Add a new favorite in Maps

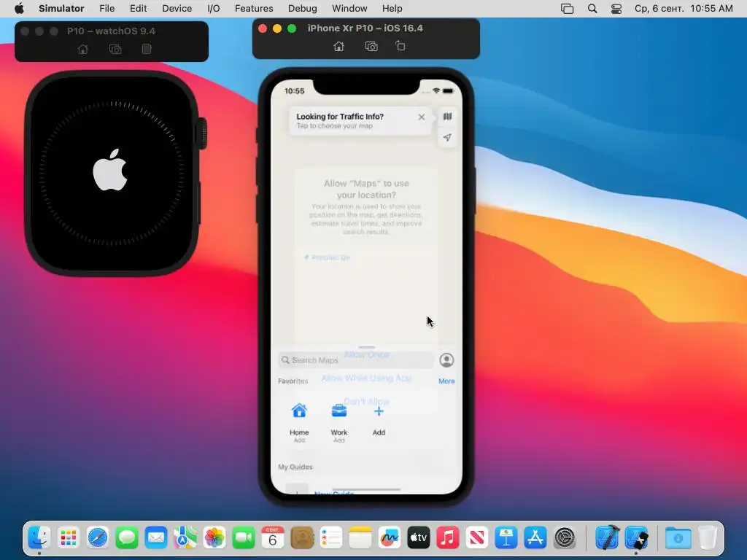pyautogui.click(x=379, y=419)
